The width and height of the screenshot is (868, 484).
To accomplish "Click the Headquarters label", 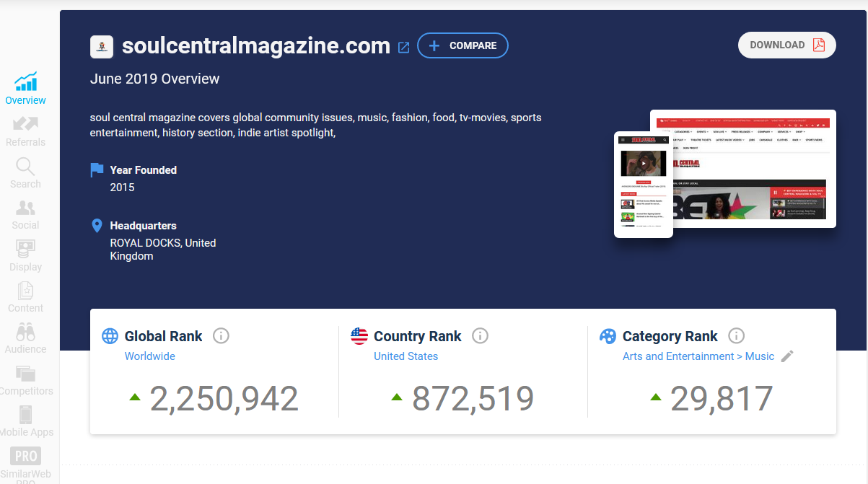I will point(144,226).
